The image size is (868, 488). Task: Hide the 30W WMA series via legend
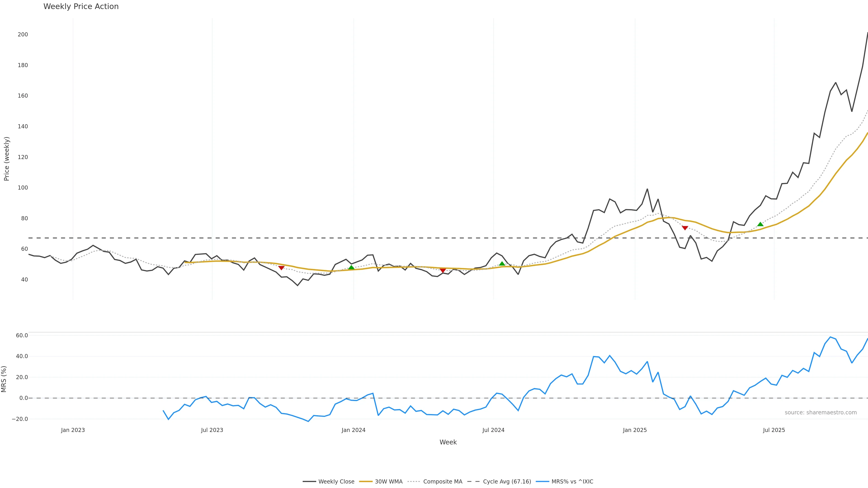click(x=389, y=482)
